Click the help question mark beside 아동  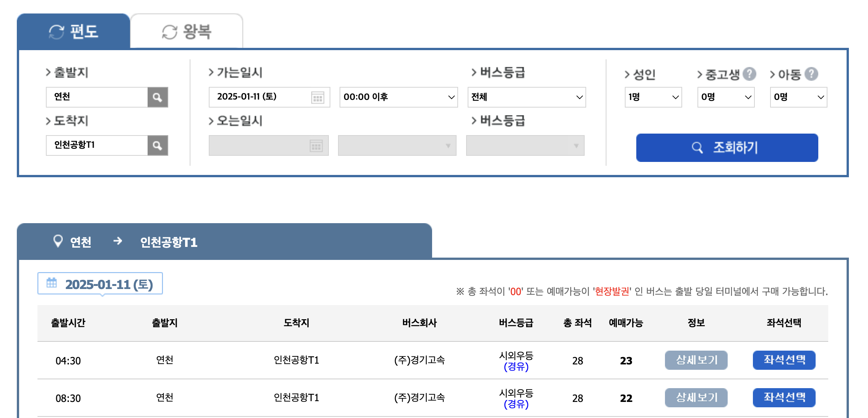813,74
